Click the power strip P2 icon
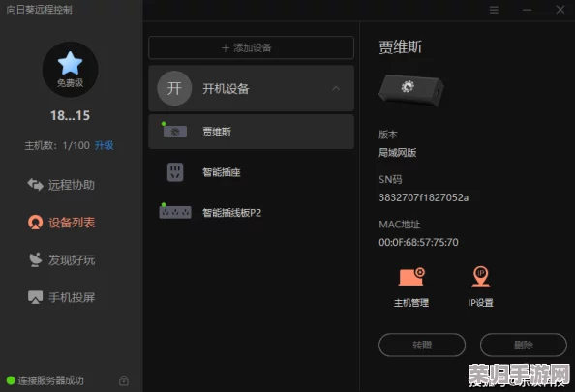575x392 pixels. pos(175,212)
